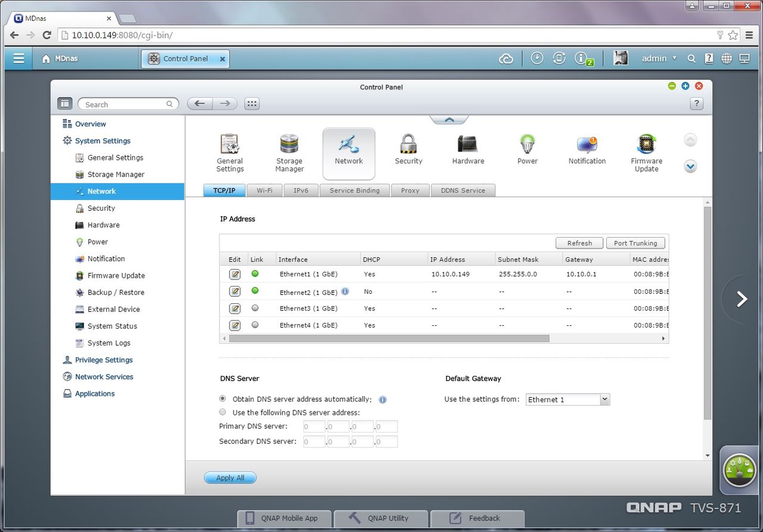The width and height of the screenshot is (763, 532).
Task: Open QNAP Mobile App link
Action: coord(284,518)
